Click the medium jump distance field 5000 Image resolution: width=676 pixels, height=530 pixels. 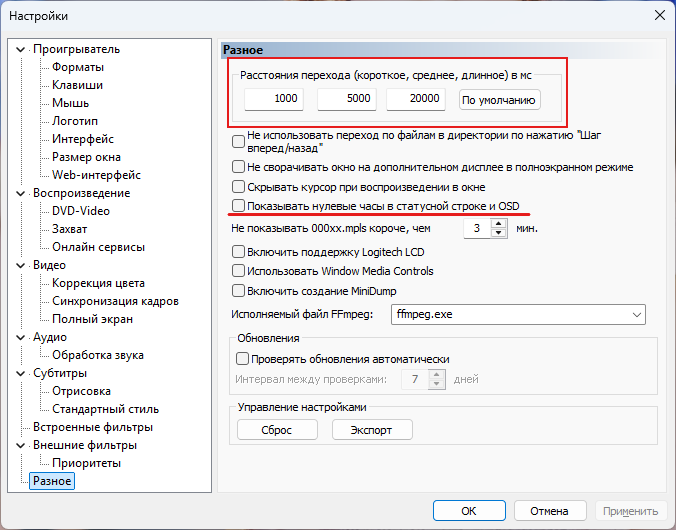347,99
